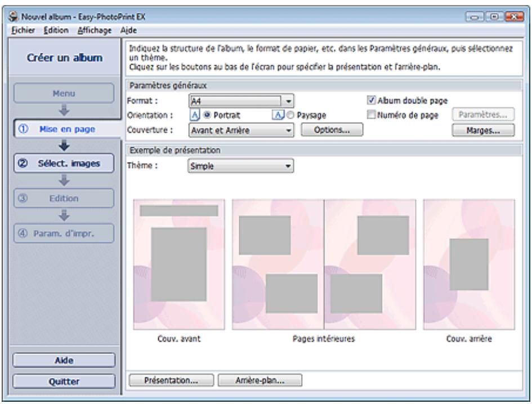Image resolution: width=532 pixels, height=404 pixels.
Task: Click the Orientation : label
Action: tap(150, 115)
